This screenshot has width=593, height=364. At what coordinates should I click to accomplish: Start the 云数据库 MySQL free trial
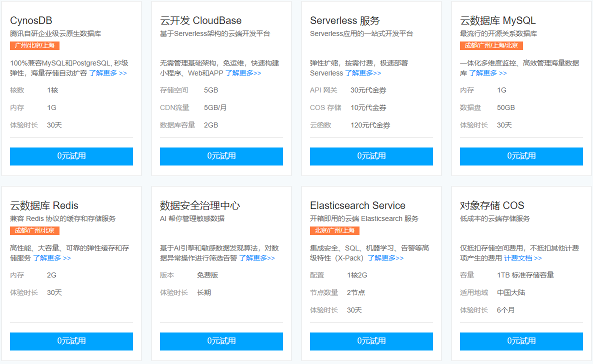pyautogui.click(x=521, y=156)
